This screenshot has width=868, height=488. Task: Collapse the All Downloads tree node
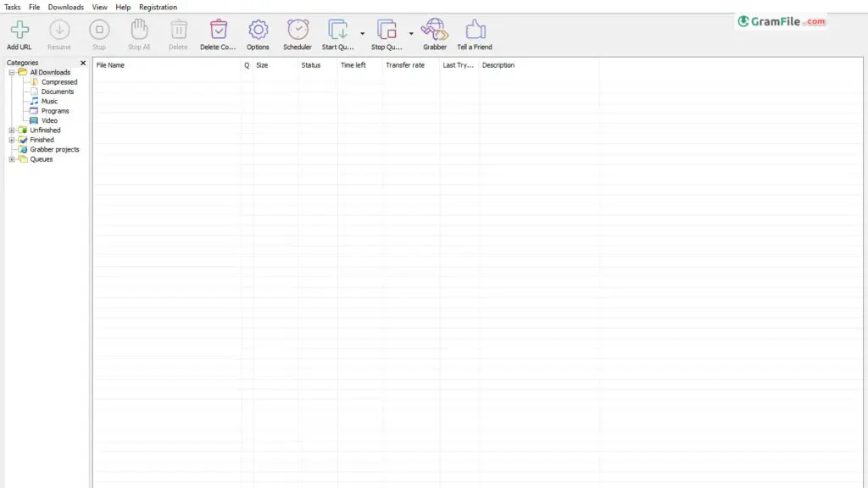pyautogui.click(x=12, y=73)
